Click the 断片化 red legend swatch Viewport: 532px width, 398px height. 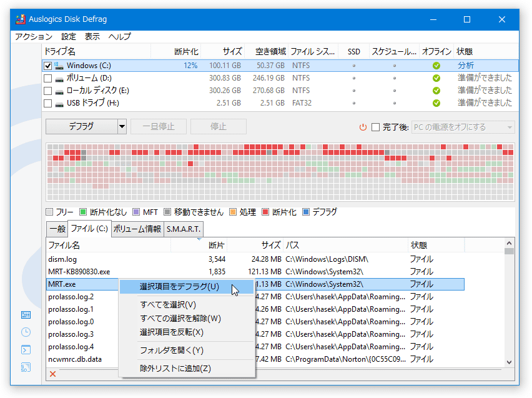pos(265,212)
